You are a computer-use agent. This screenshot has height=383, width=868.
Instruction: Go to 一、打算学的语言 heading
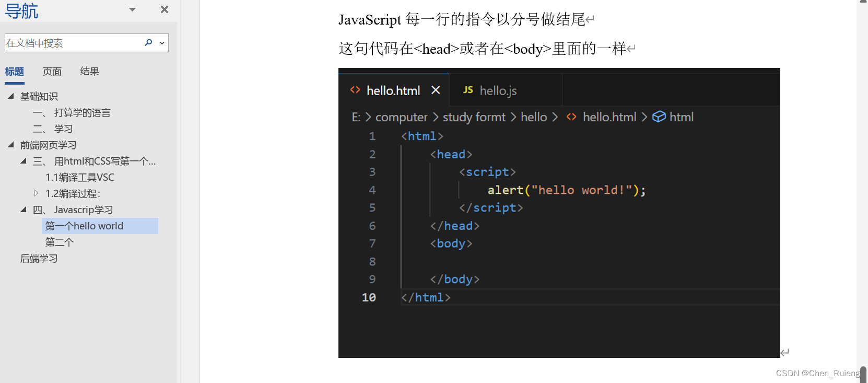pos(72,113)
